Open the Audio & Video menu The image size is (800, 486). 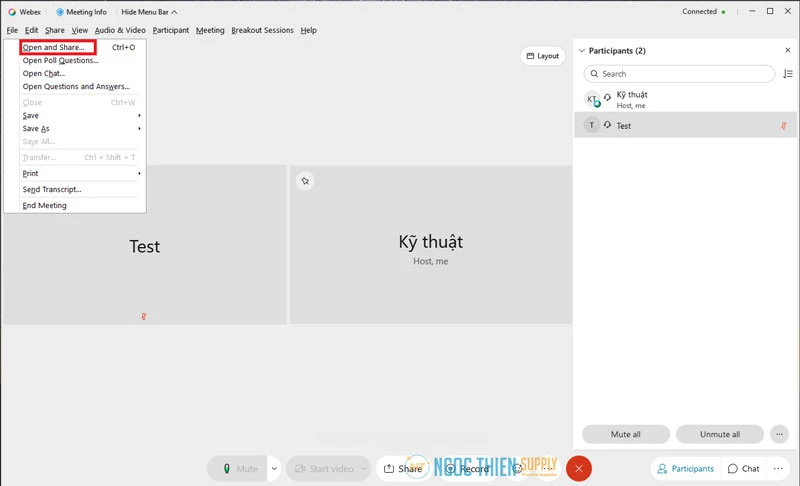pyautogui.click(x=120, y=31)
